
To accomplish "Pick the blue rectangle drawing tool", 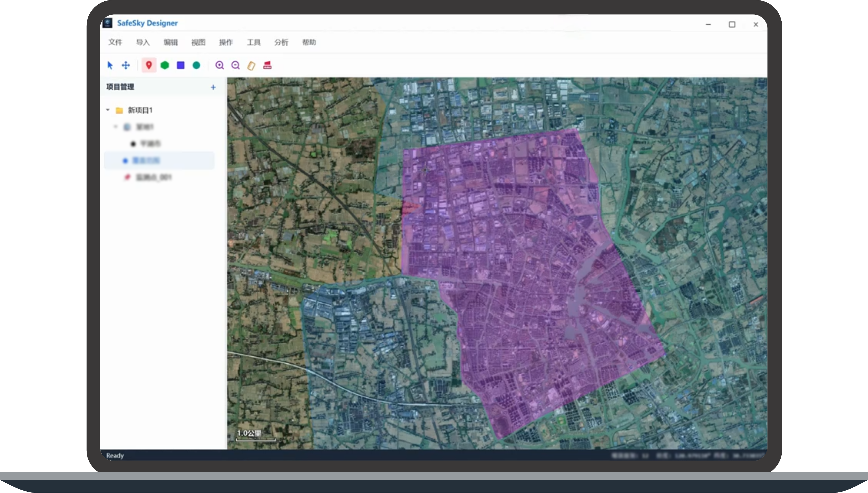I will point(181,65).
